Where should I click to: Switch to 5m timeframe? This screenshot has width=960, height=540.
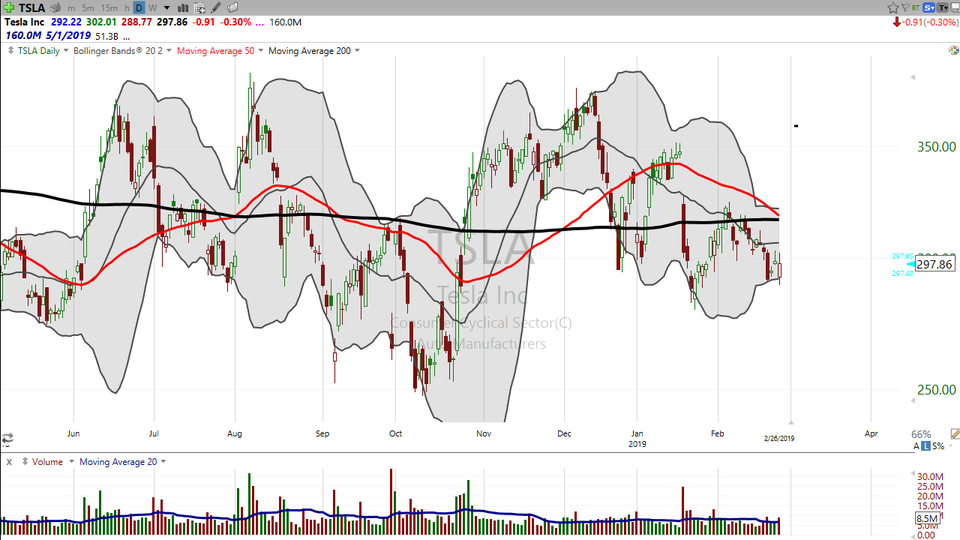88,7
